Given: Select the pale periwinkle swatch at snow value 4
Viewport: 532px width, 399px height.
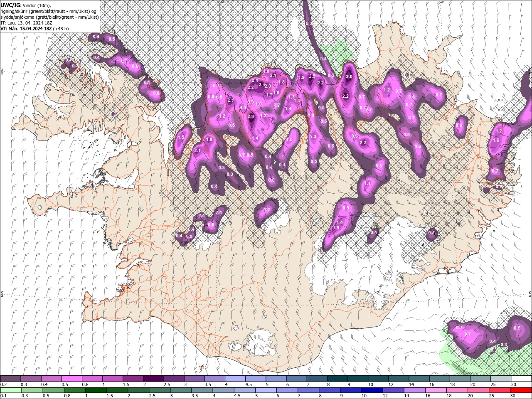Looking at the screenshot, I should tap(235, 379).
